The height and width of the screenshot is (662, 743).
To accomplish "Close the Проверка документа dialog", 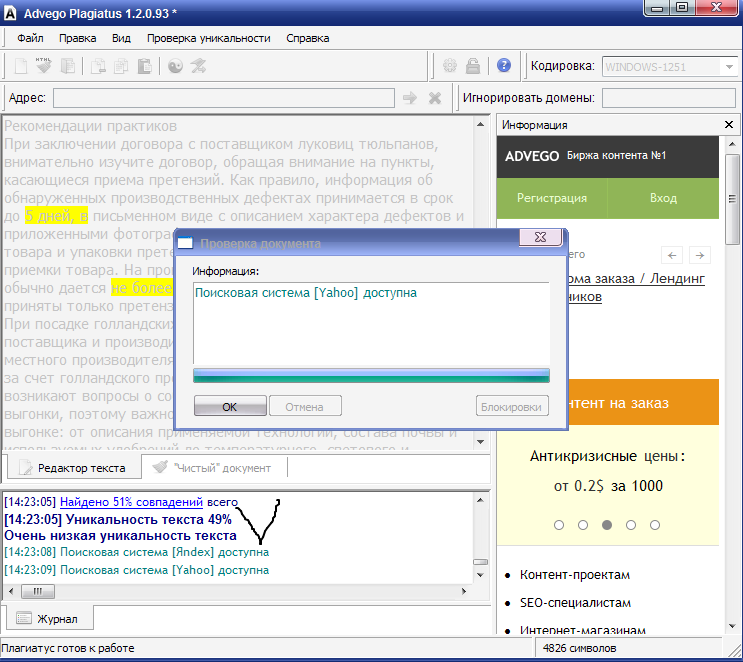I will click(540, 237).
